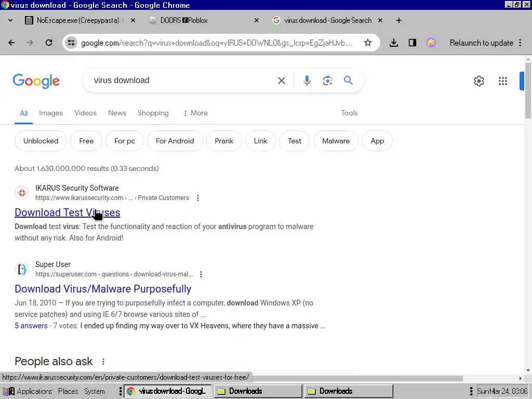Apply the Link filter chip
The width and height of the screenshot is (532, 399).
261,141
